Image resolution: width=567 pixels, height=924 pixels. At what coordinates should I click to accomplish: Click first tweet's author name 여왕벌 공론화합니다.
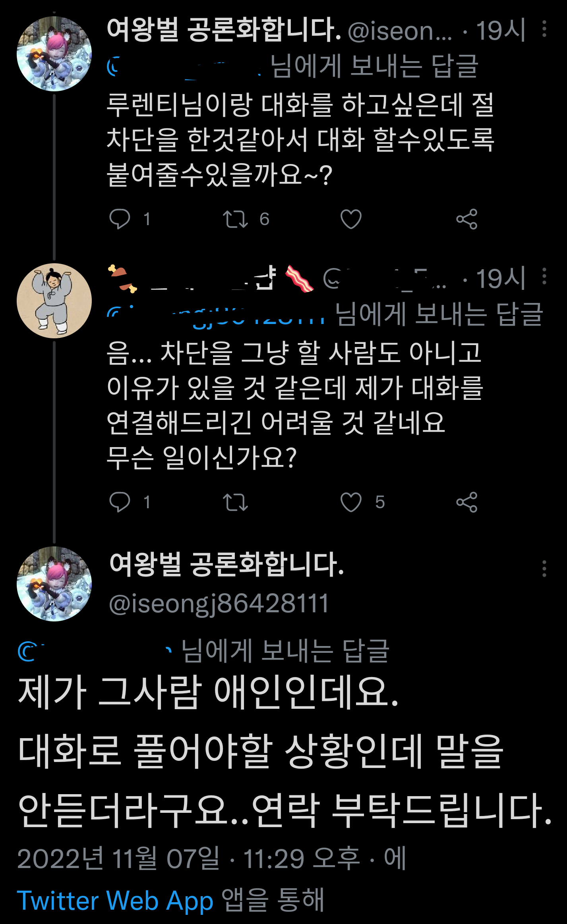click(224, 30)
